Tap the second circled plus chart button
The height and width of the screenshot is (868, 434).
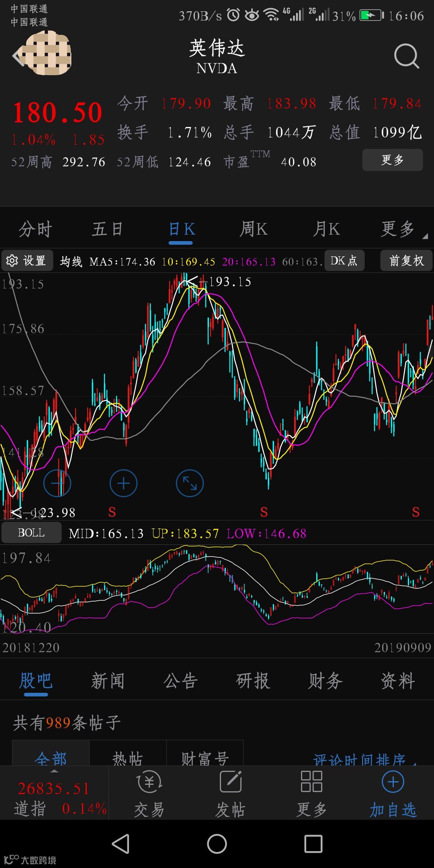(x=123, y=483)
